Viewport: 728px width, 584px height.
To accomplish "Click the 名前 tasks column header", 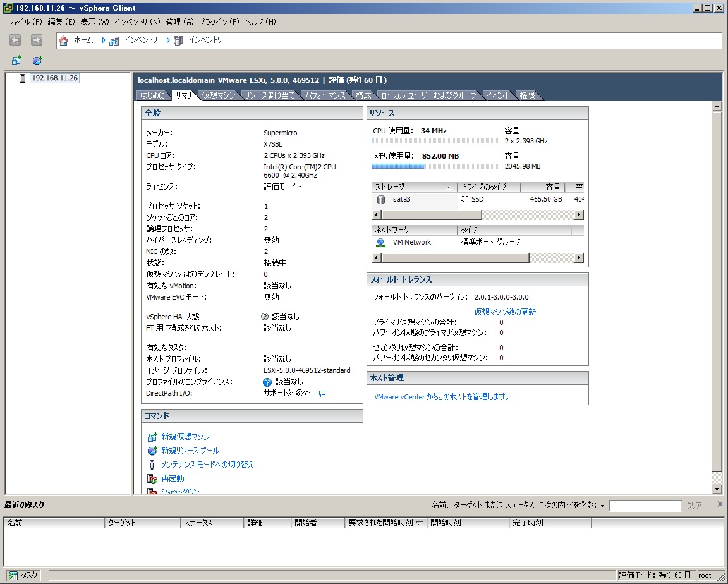I will point(54,523).
